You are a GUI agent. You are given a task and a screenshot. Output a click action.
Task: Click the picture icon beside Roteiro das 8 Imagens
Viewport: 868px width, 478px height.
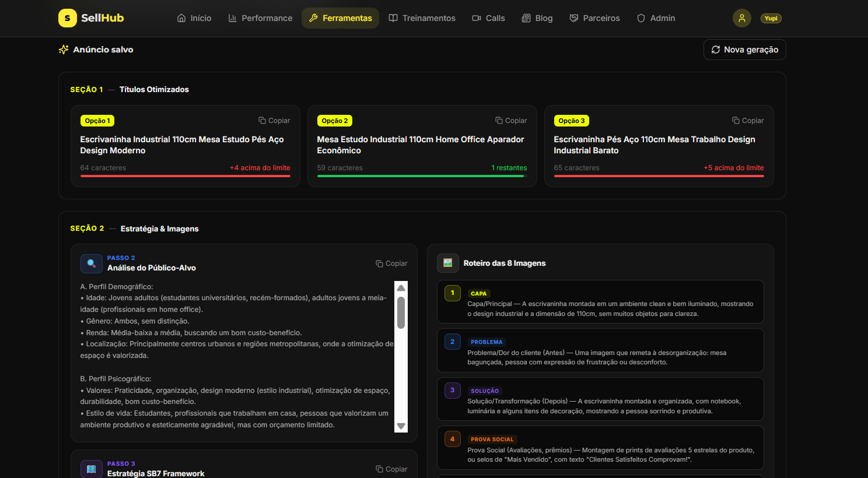coord(448,263)
